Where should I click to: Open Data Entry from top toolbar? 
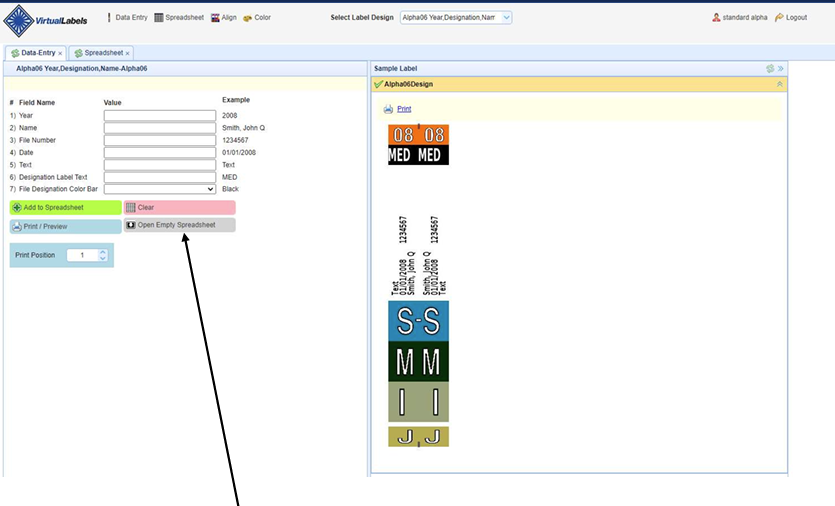tap(127, 18)
